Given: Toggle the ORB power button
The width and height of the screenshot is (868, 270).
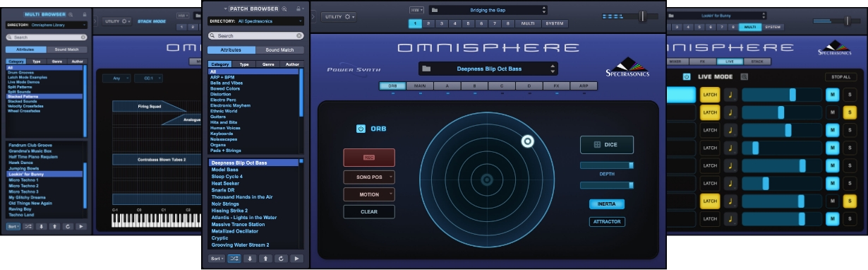Looking at the screenshot, I should [361, 129].
